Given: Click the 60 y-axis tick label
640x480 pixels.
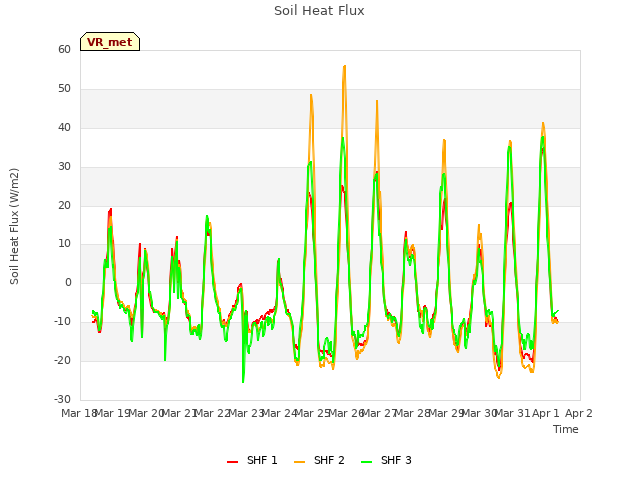Looking at the screenshot, I should pos(64,49).
